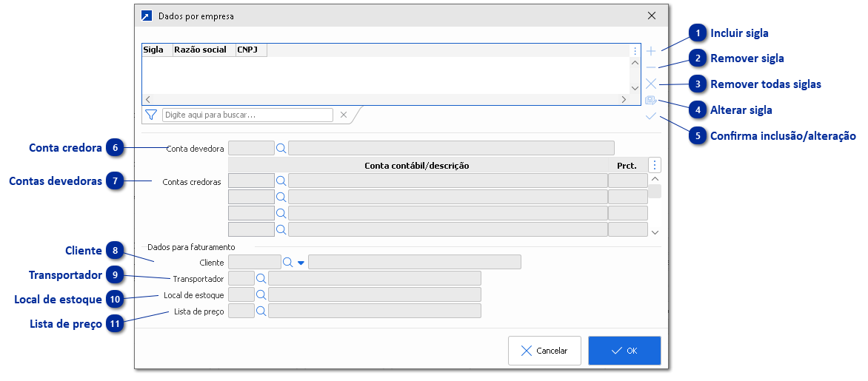The image size is (868, 381).
Task: Open the sigla grid options menu
Action: [x=635, y=51]
